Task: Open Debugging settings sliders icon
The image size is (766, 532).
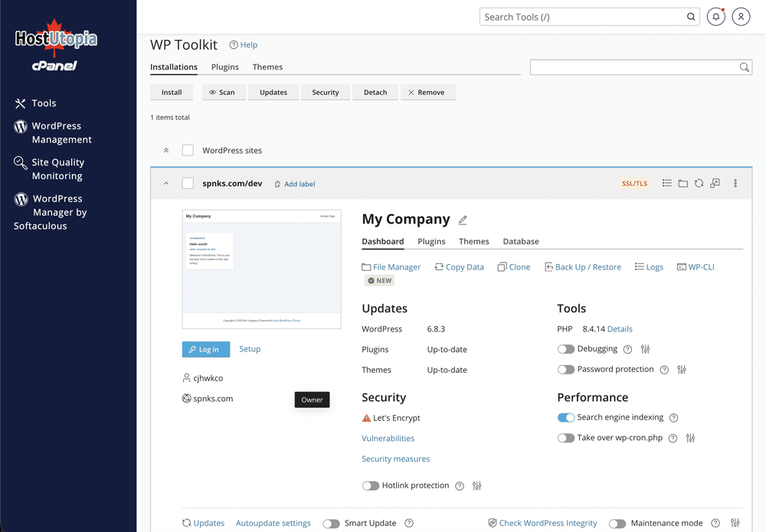Action: tap(645, 349)
